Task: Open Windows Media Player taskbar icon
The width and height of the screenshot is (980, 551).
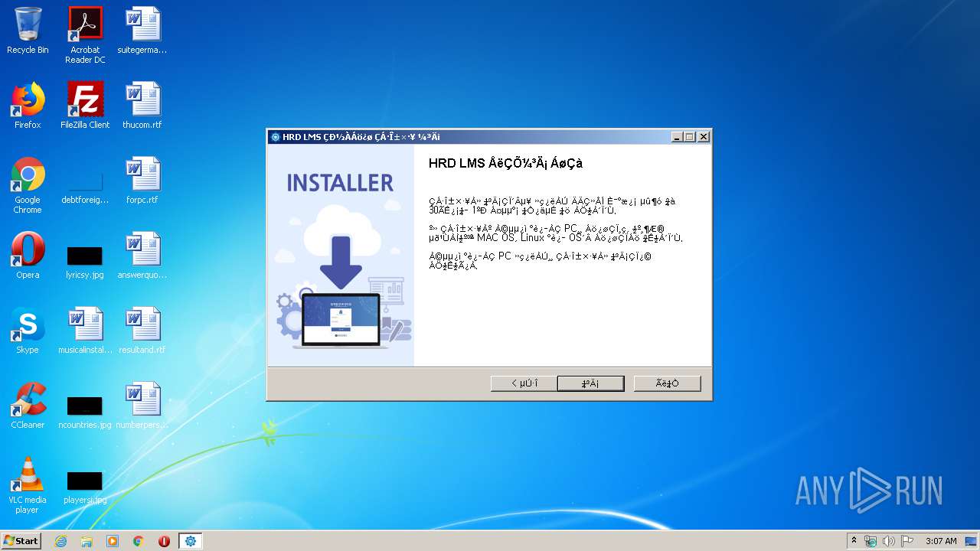Action: pyautogui.click(x=113, y=541)
